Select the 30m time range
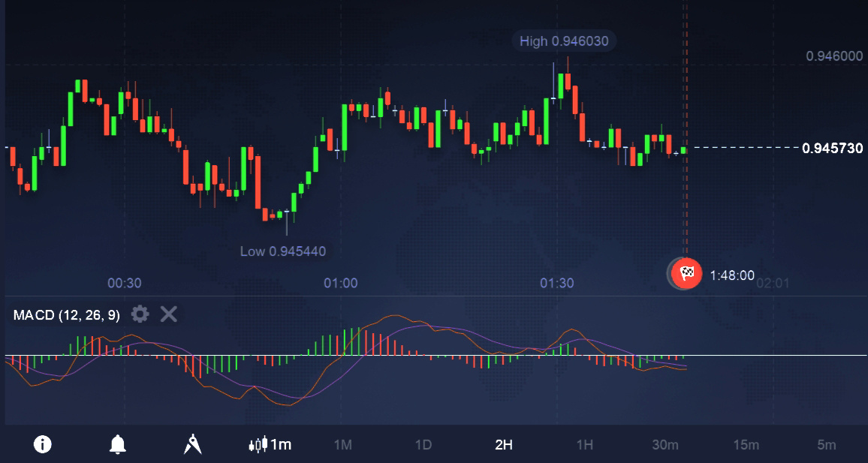Image resolution: width=868 pixels, height=463 pixels. [x=665, y=444]
